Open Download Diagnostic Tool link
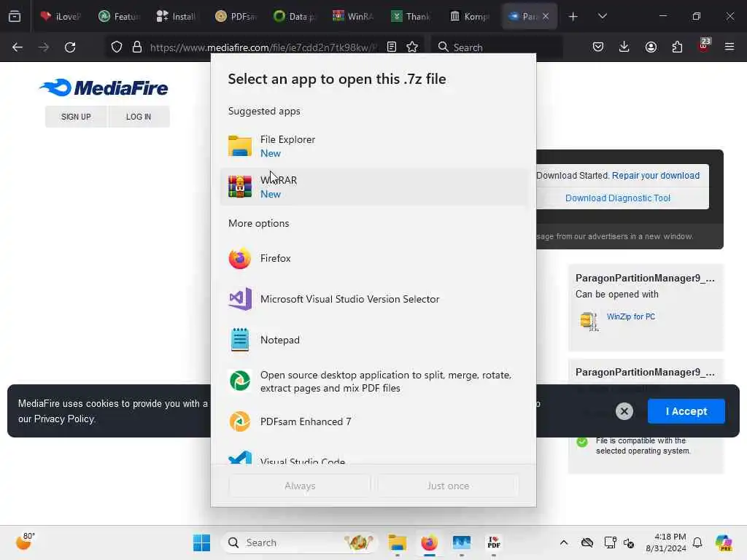 [x=618, y=198]
